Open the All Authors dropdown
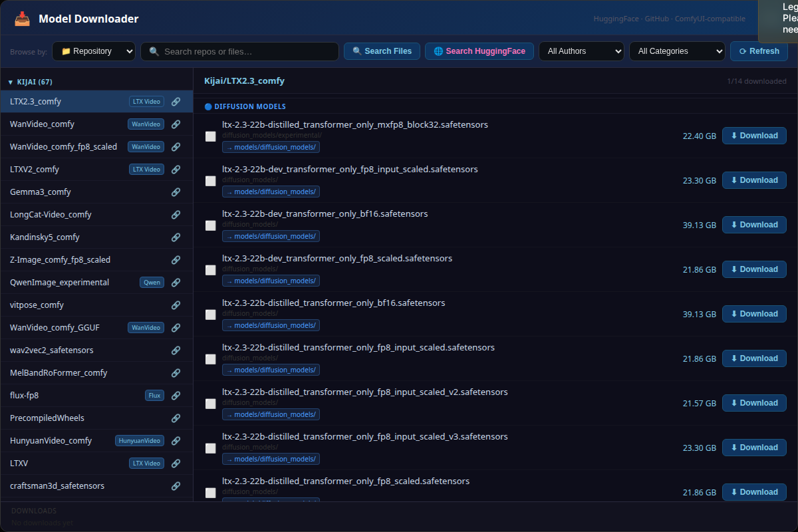 coord(581,51)
